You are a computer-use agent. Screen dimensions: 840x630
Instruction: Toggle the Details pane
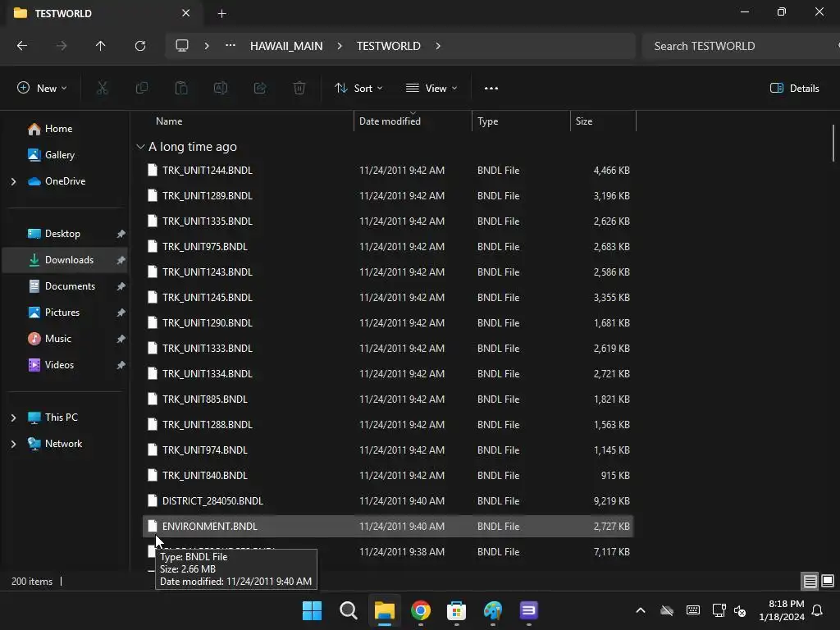(794, 89)
